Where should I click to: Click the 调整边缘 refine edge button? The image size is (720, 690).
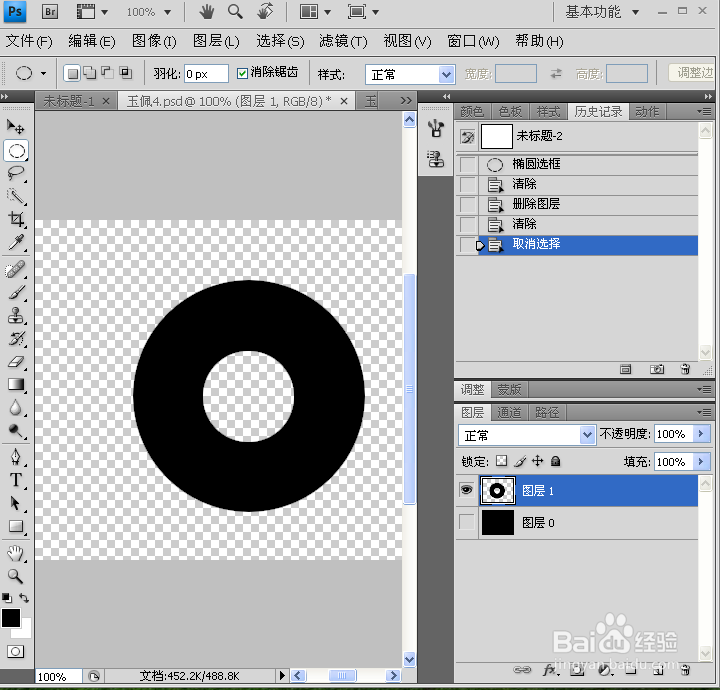tap(694, 73)
